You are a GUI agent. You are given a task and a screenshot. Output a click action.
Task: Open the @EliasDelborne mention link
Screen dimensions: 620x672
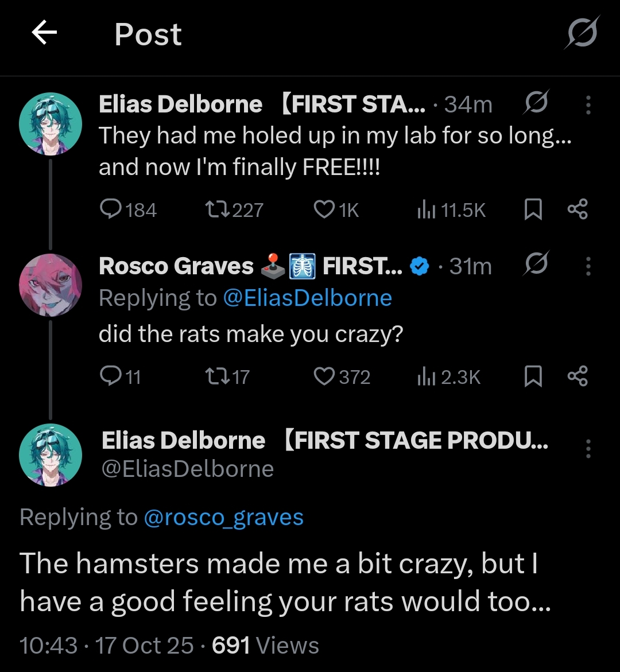307,298
